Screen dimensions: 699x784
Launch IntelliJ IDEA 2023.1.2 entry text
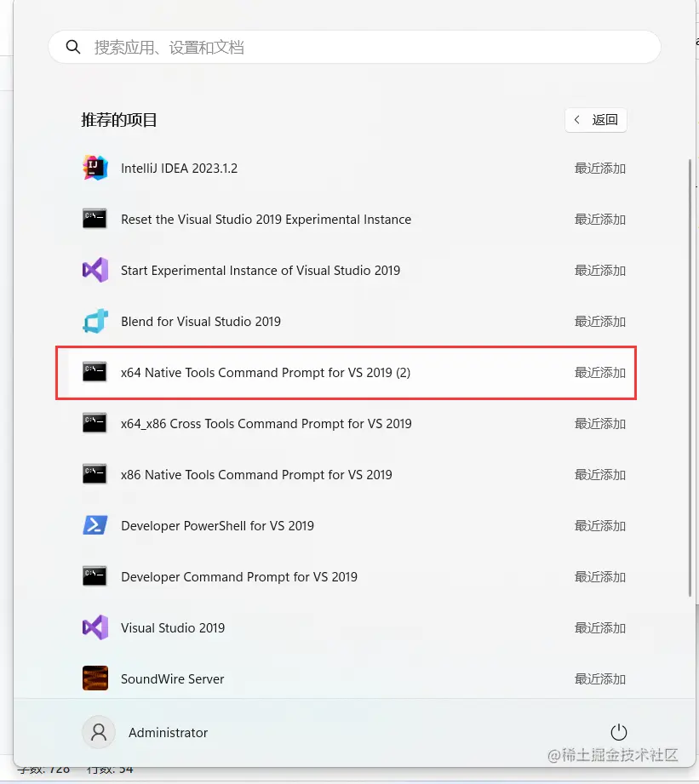179,169
